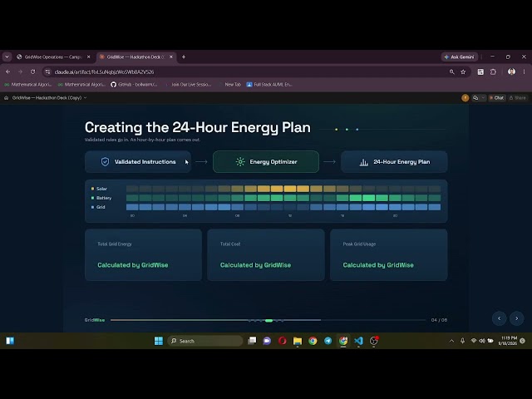Open the Extensions puzzle icon
The height and width of the screenshot is (399, 532).
point(493,72)
